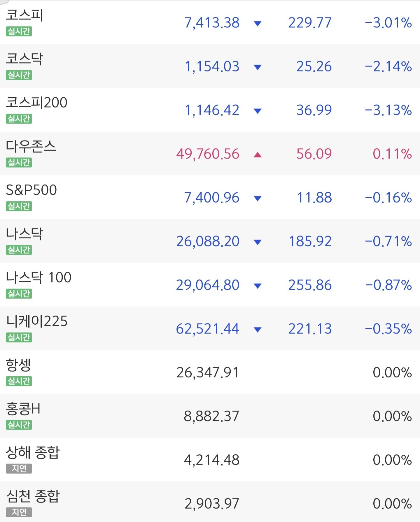Click the 항셍 price 26,347.91
This screenshot has height=522, width=420.
coord(208,372)
